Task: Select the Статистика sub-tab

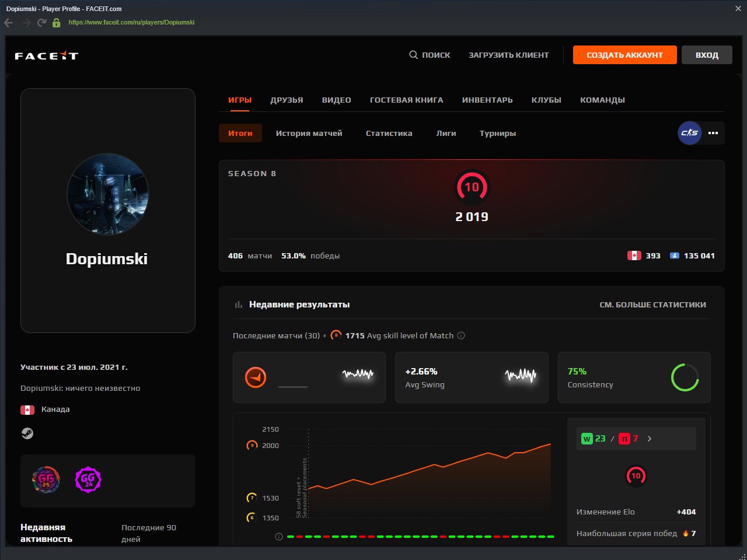Action: pyautogui.click(x=389, y=133)
